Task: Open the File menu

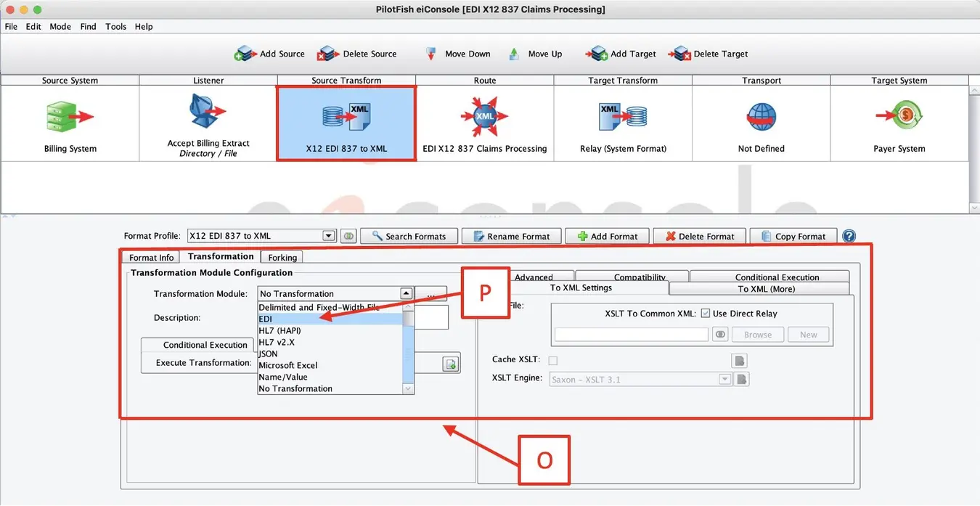Action: [x=11, y=26]
